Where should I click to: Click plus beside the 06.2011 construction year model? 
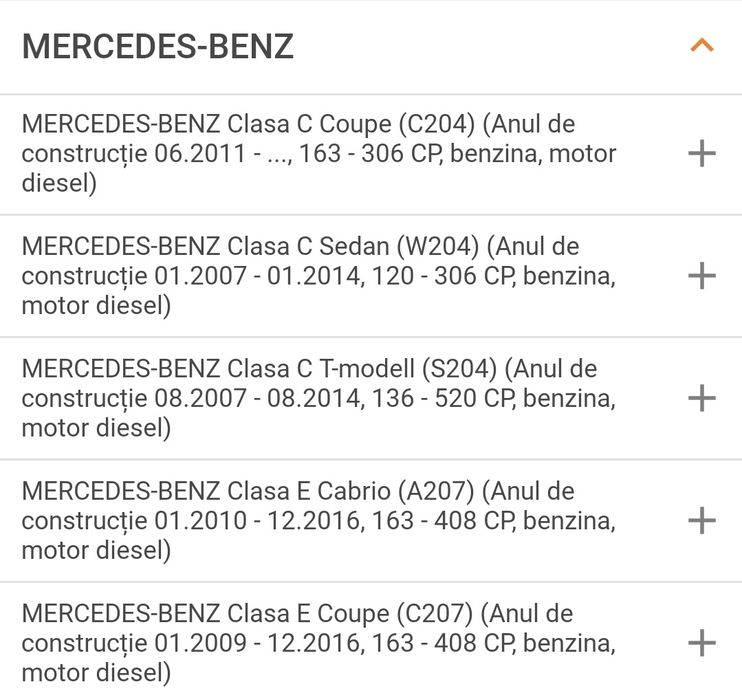(702, 154)
